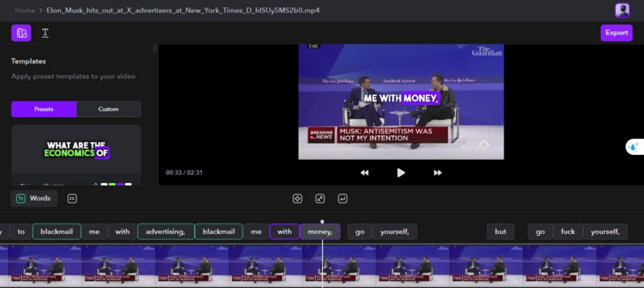Toggle the Words view mode

[x=34, y=199]
